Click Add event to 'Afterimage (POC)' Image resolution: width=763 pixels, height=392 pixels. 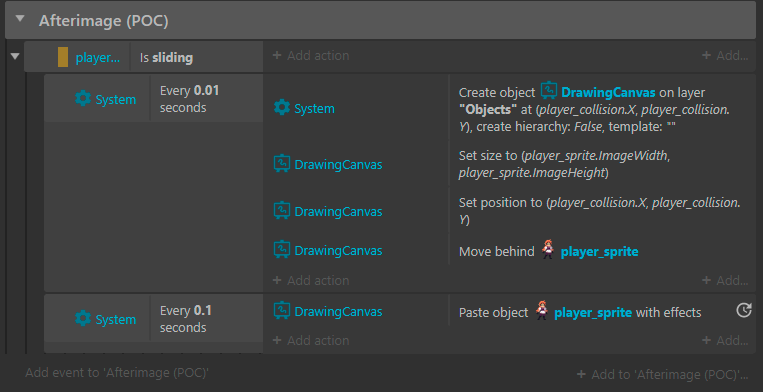pyautogui.click(x=117, y=373)
